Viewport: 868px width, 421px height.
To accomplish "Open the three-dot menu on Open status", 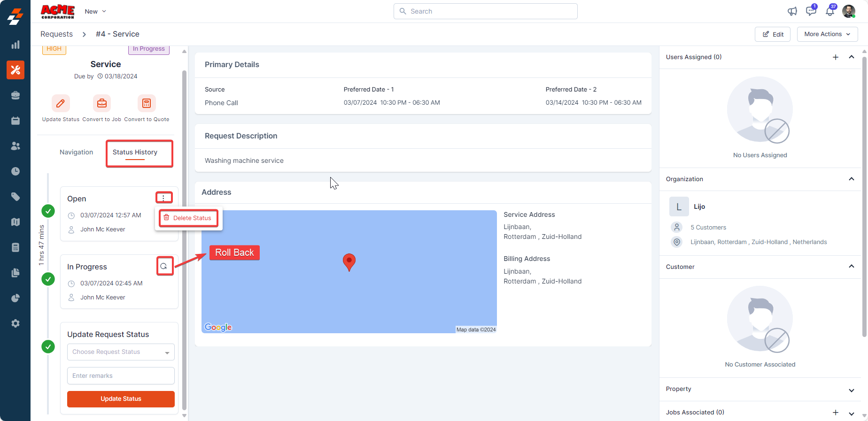I will tap(163, 198).
